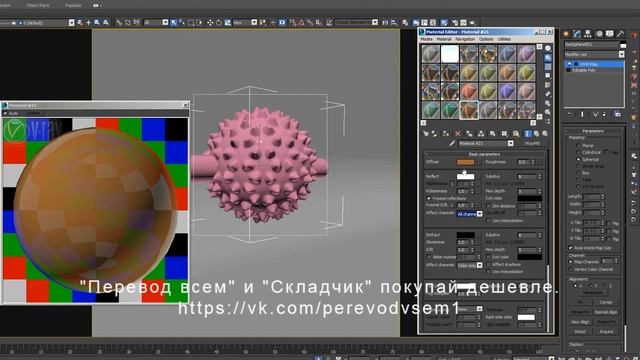Open the Modifier List dropdown
640x360 pixels.
594,54
